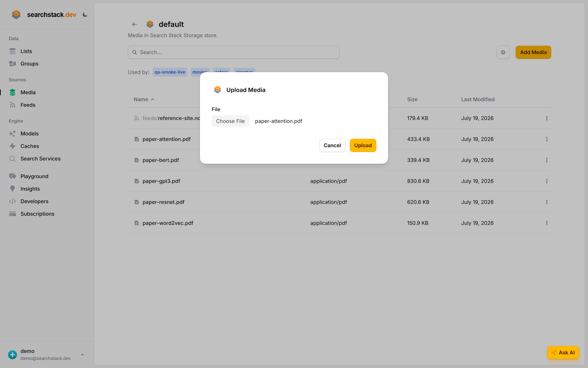Viewport: 588px width, 368px height.
Task: Open paper-bert.pdf file row
Action: coord(161,160)
